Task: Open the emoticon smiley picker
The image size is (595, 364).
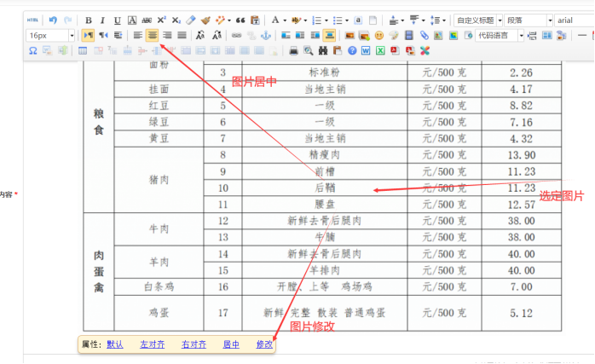Action: point(378,35)
